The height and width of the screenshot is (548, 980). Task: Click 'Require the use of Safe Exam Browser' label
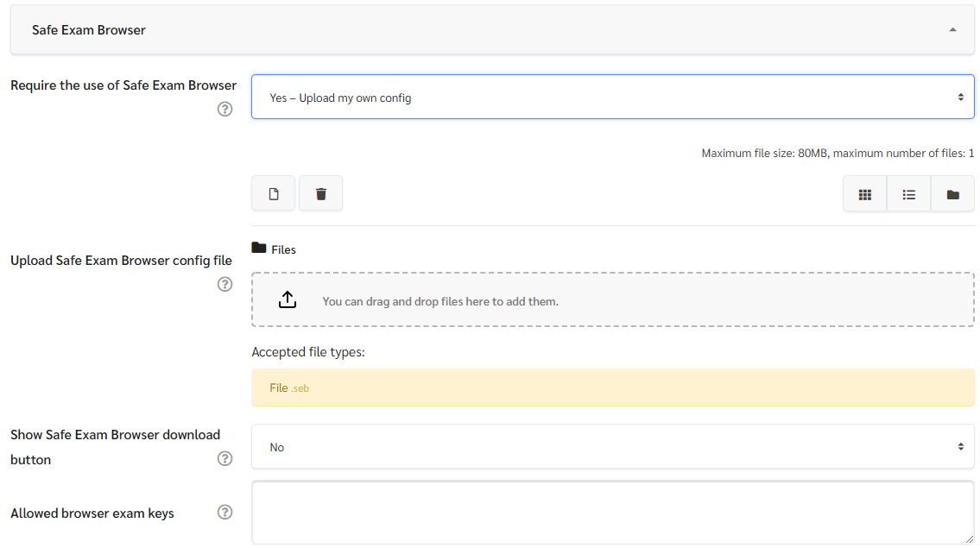coord(123,85)
